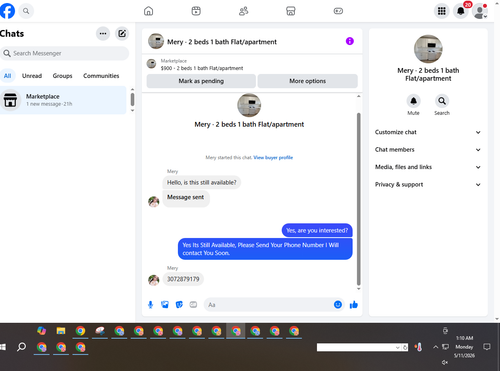Click the chat list scrollbar thumb

(x=132, y=99)
